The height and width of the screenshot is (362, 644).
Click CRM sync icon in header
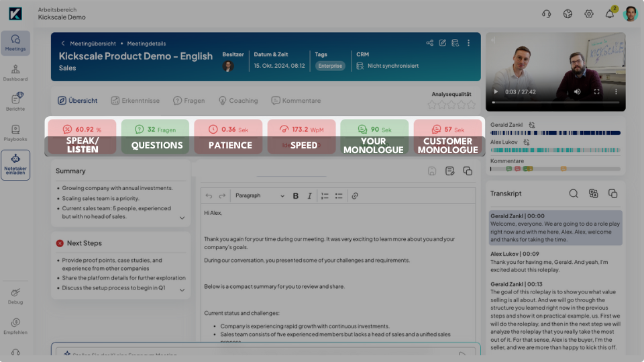pyautogui.click(x=455, y=43)
